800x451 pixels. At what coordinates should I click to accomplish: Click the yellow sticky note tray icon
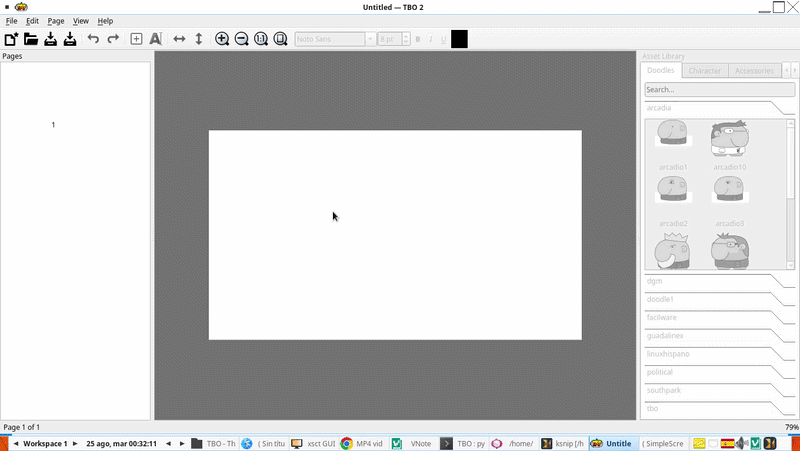(698, 443)
